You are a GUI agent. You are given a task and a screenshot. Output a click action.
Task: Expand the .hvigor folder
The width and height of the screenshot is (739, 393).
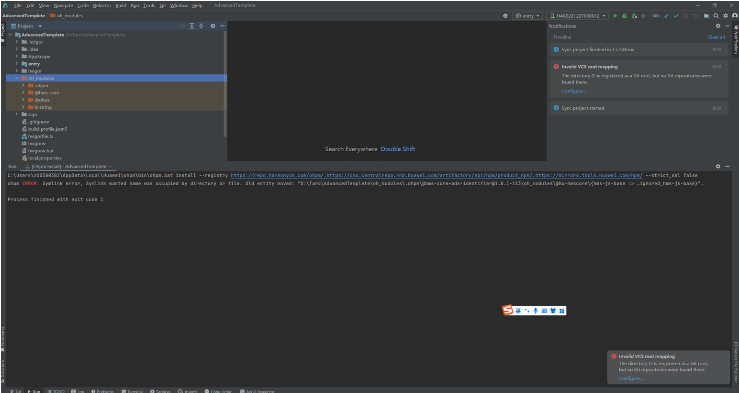pyautogui.click(x=17, y=42)
